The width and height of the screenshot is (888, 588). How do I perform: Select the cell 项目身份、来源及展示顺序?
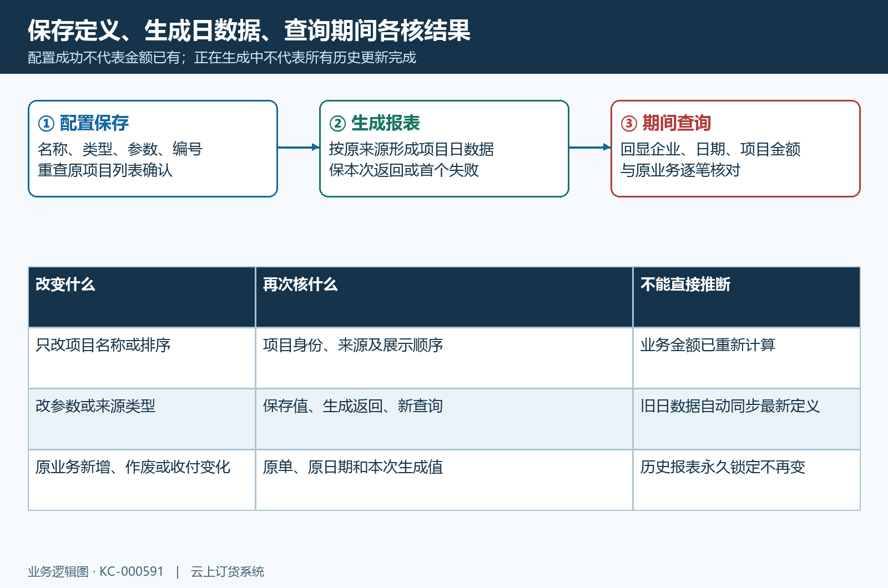point(444,358)
